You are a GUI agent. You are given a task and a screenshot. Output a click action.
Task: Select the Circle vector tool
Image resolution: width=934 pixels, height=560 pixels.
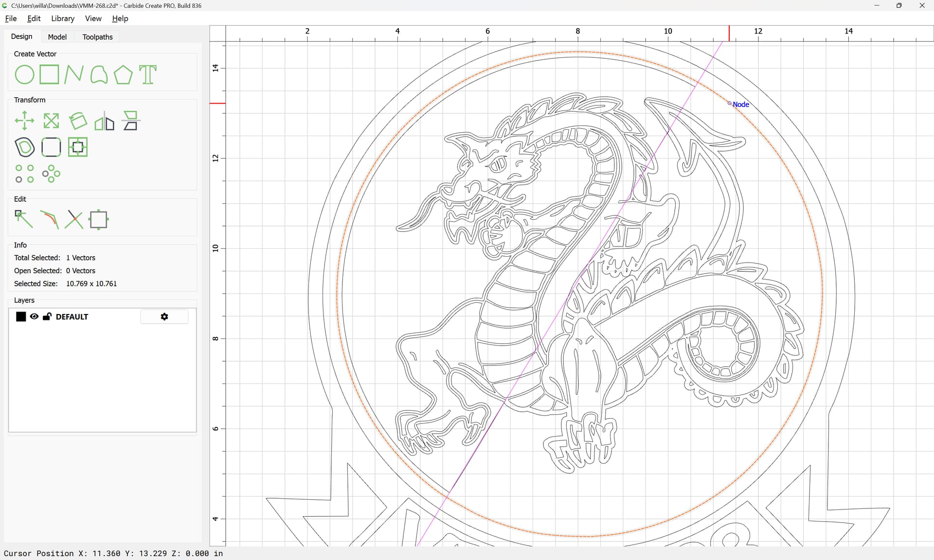pos(24,75)
